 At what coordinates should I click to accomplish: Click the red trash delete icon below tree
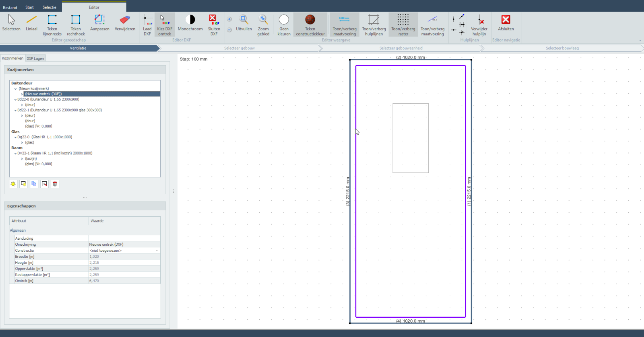tap(55, 184)
